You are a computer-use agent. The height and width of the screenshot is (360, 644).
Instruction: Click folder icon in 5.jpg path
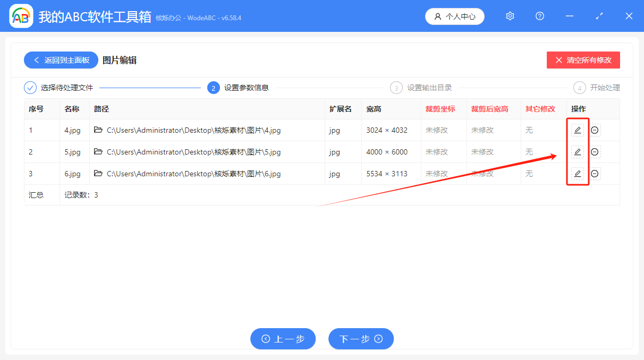point(98,151)
